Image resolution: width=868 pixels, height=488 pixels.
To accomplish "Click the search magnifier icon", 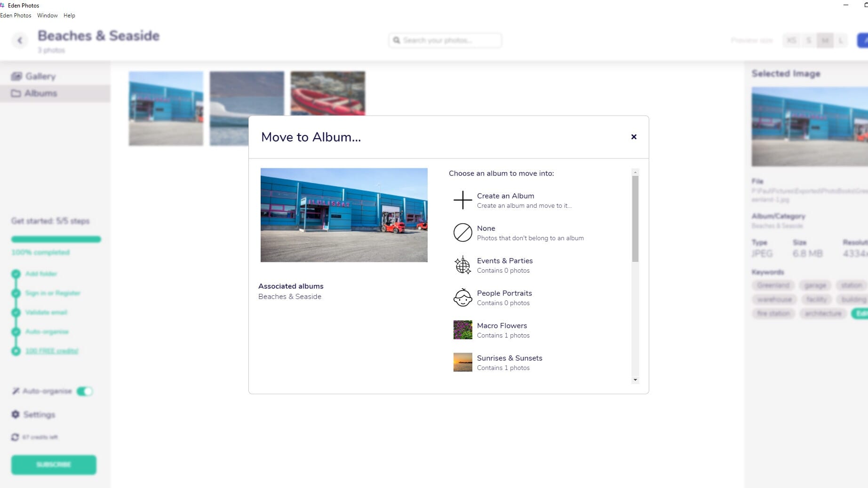I will pos(397,40).
